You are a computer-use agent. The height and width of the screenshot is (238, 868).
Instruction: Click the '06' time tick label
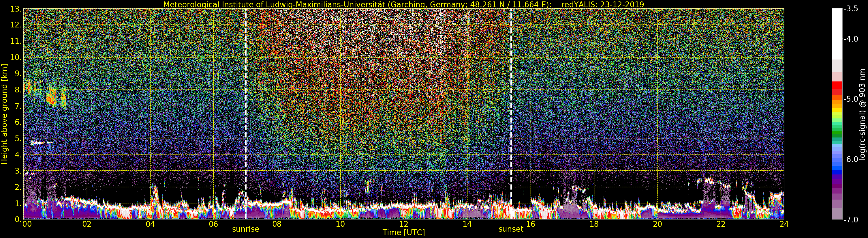click(x=213, y=224)
